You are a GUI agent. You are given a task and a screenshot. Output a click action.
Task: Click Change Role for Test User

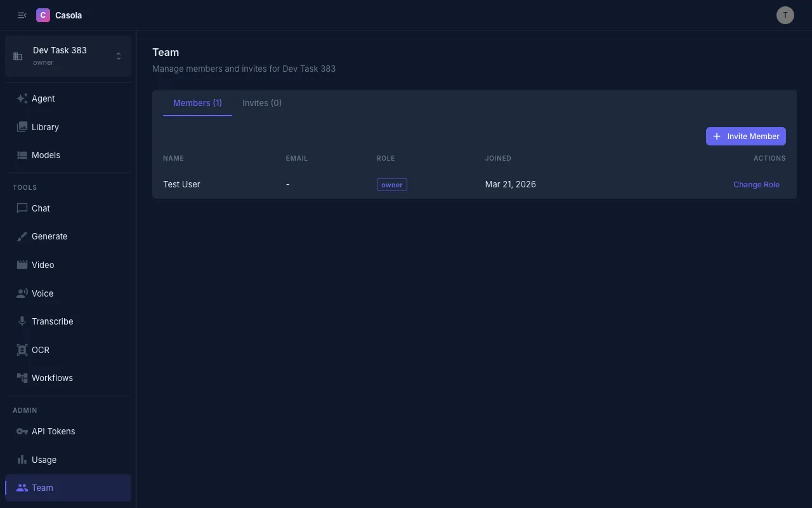click(x=756, y=184)
